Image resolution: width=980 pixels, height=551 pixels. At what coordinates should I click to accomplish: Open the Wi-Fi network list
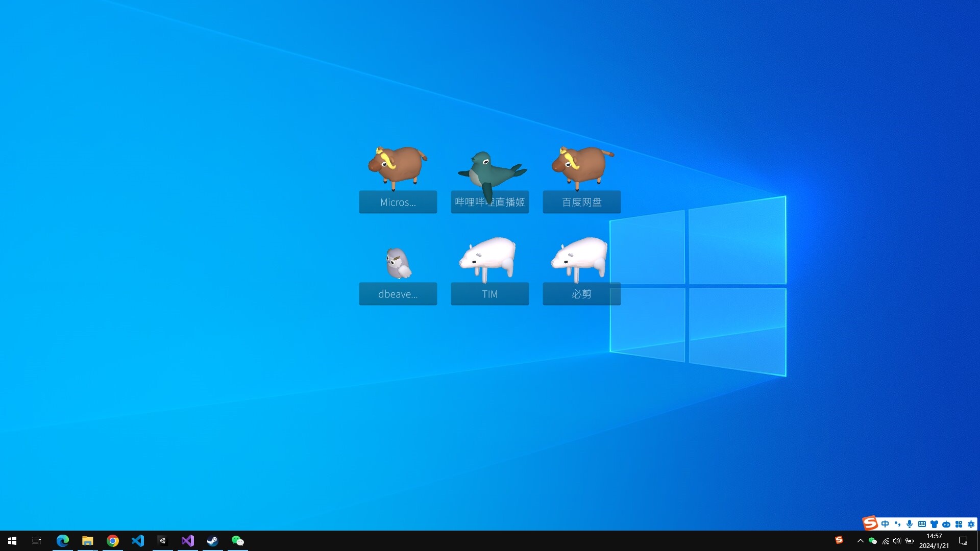[886, 541]
